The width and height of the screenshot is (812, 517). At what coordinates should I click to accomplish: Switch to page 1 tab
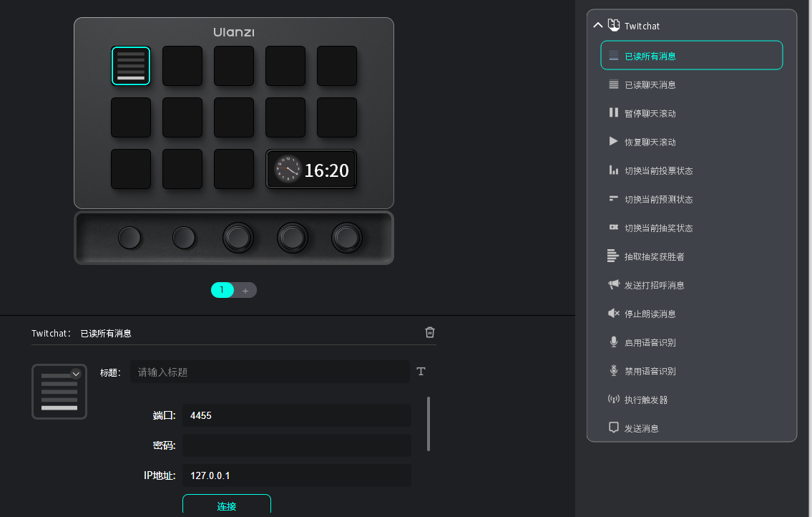tap(222, 290)
